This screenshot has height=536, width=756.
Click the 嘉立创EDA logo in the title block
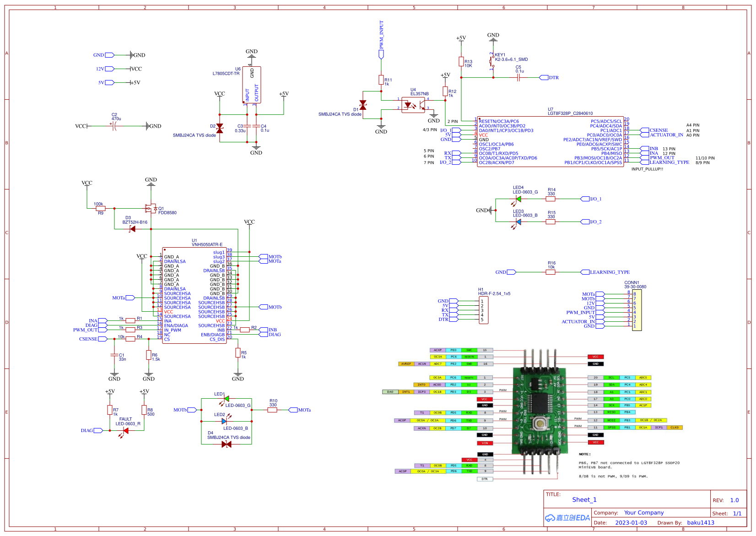pyautogui.click(x=567, y=518)
